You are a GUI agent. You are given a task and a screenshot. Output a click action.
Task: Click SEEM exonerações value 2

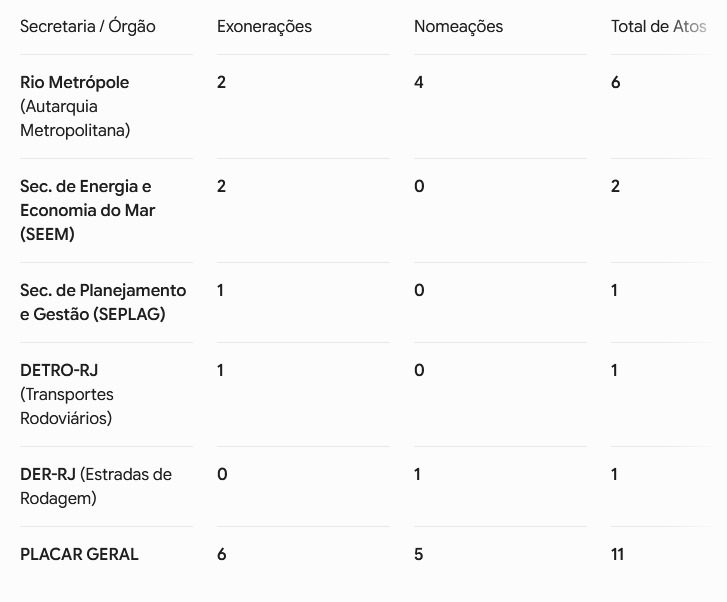pyautogui.click(x=221, y=186)
